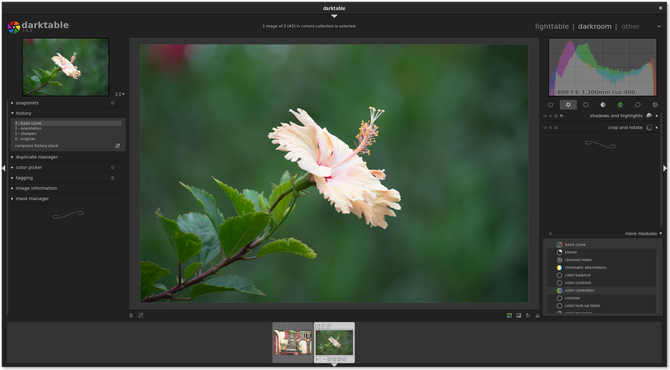The width and height of the screenshot is (670, 370).
Task: Collapse the left side panel arrow
Action: coord(3,168)
